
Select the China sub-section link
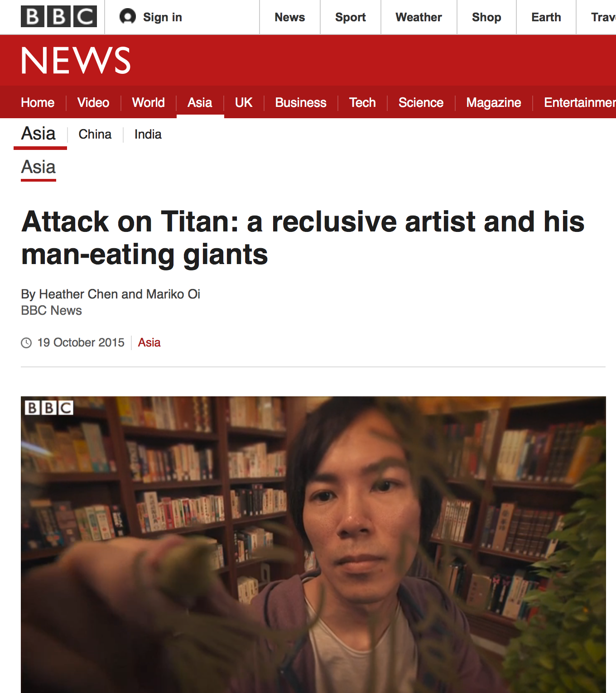(x=95, y=135)
